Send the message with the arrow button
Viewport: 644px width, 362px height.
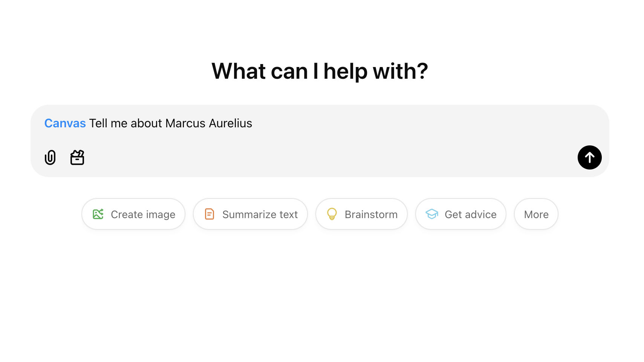[x=589, y=157]
